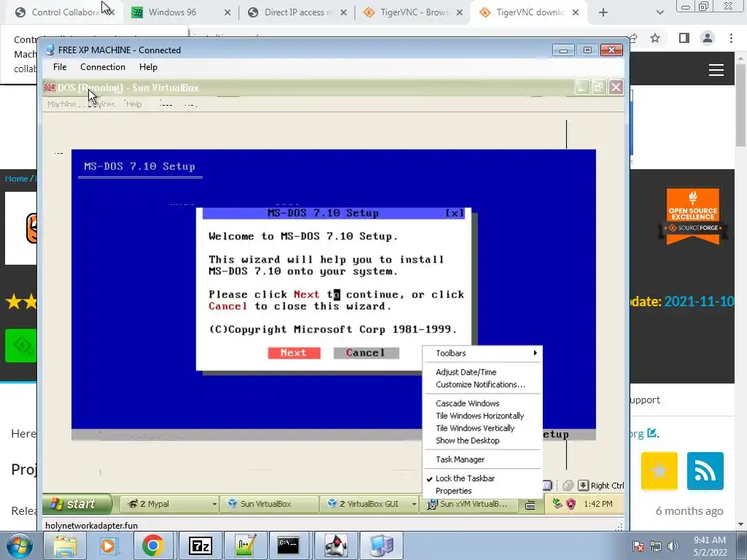Viewport: 747px width, 560px height.
Task: Open the Help menu in the VNC viewer
Action: 148,66
